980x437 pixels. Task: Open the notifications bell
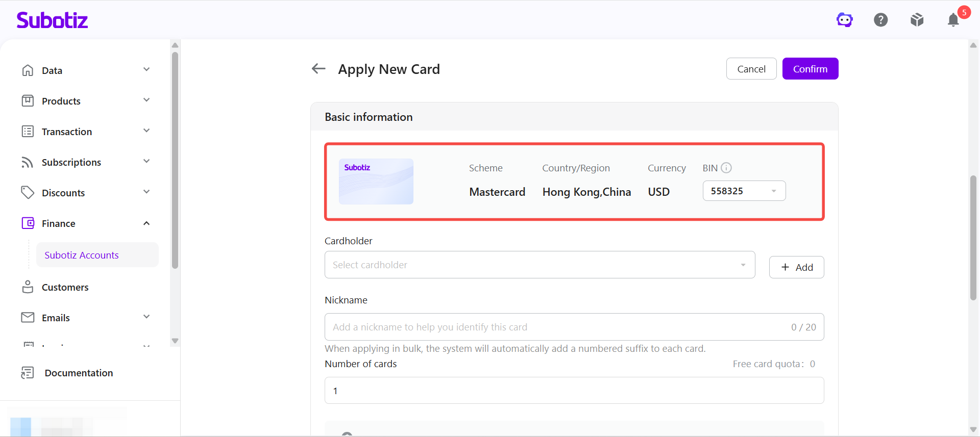953,20
